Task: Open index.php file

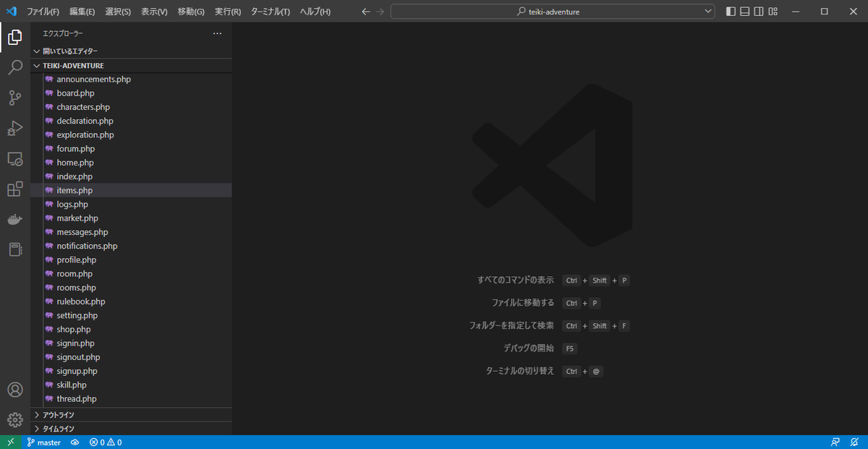Action: (x=131, y=176)
